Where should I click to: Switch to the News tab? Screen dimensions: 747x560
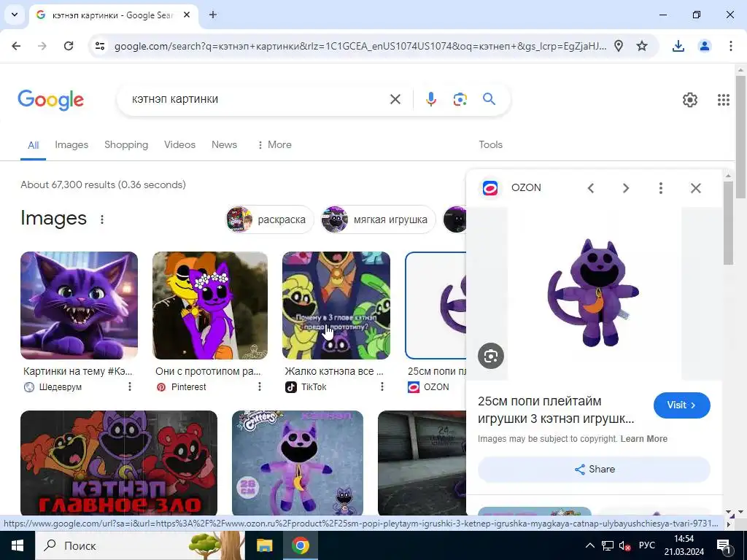[224, 145]
